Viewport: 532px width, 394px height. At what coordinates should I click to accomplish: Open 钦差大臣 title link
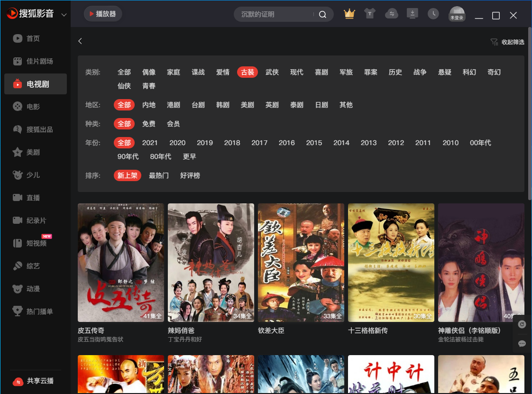tap(271, 330)
